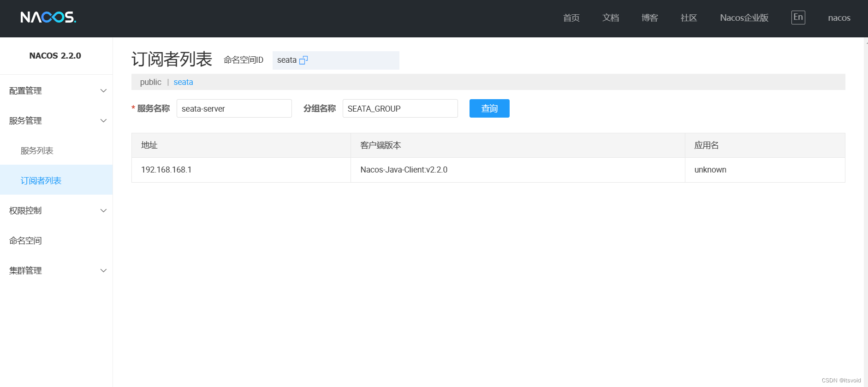
Task: Click the seata namespace ID field
Action: [336, 60]
